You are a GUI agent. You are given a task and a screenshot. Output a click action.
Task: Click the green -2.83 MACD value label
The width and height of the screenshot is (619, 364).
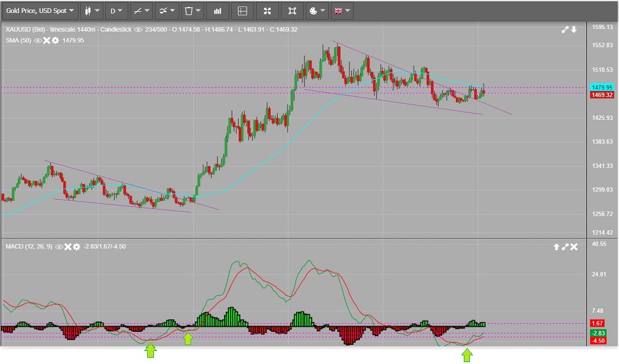(x=598, y=333)
